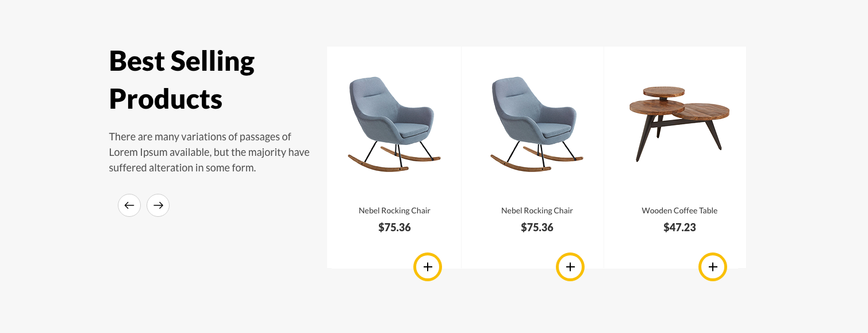This screenshot has height=333, width=868.
Task: Click the $47.23 price label
Action: (x=679, y=227)
